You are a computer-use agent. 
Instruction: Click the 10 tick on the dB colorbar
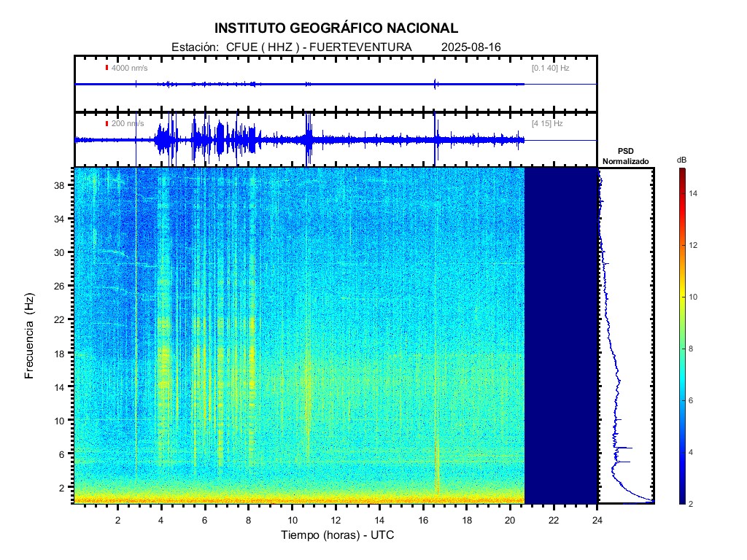coord(693,297)
